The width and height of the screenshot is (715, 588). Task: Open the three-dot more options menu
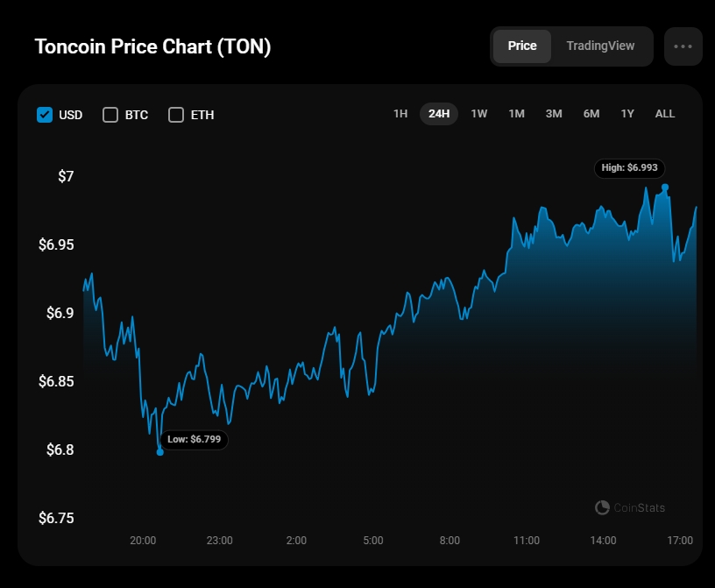click(683, 46)
